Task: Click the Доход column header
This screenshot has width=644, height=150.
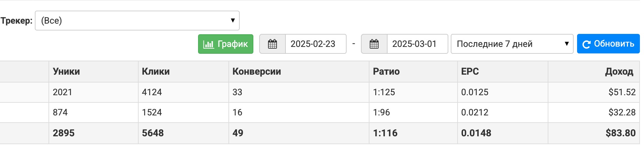Action: coord(619,71)
